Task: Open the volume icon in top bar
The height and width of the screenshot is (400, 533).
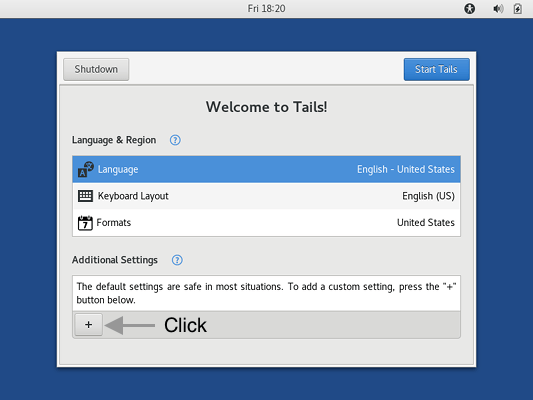Action: pos(498,8)
